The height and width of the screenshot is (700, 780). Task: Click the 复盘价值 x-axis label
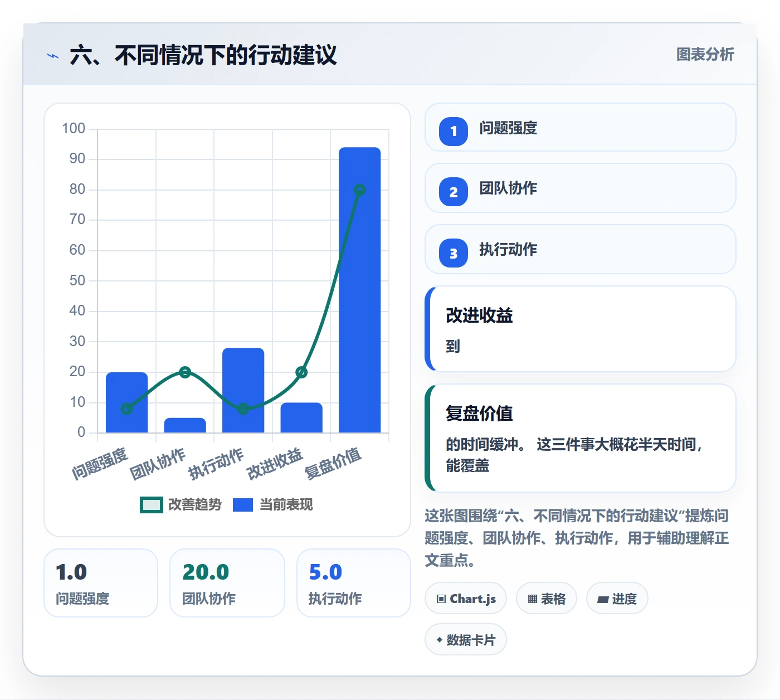tap(333, 463)
